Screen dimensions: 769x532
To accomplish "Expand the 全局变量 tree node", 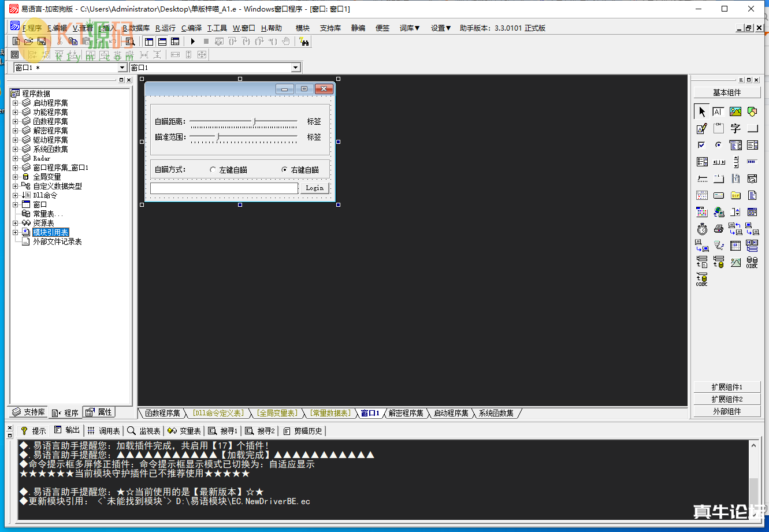I will (16, 177).
